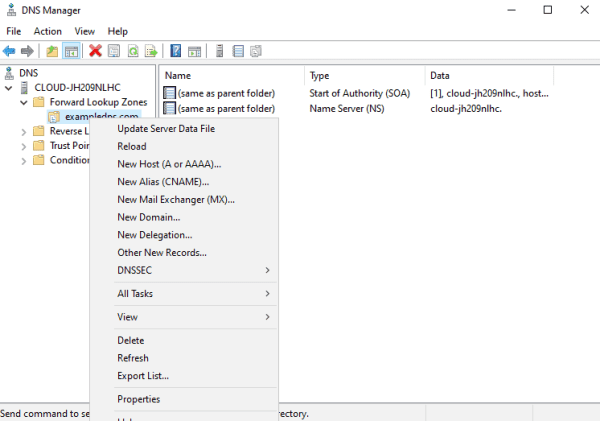Click the Refresh toolbar icon
This screenshot has height=421, width=600.
[133, 51]
